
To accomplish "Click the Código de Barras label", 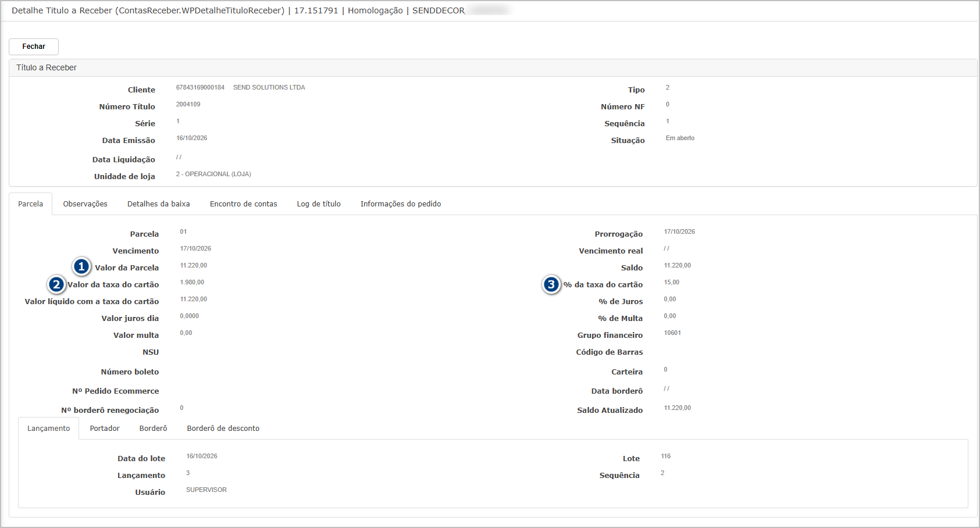I will click(610, 352).
